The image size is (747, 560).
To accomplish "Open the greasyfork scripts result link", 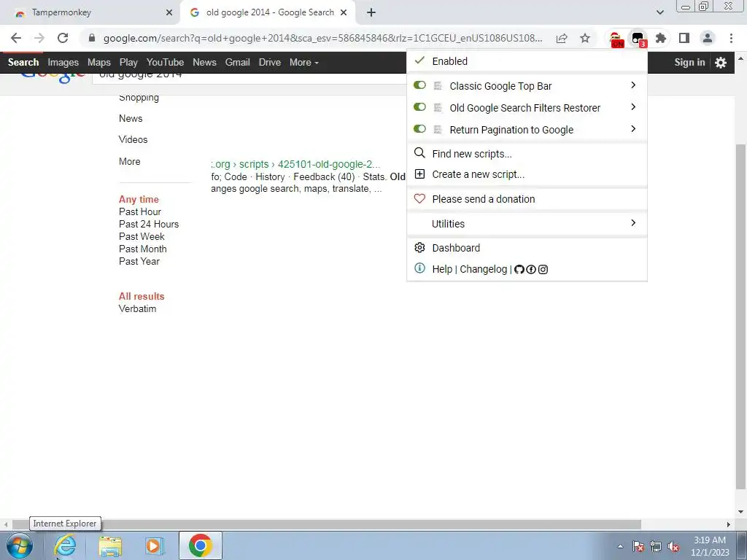I will (295, 164).
